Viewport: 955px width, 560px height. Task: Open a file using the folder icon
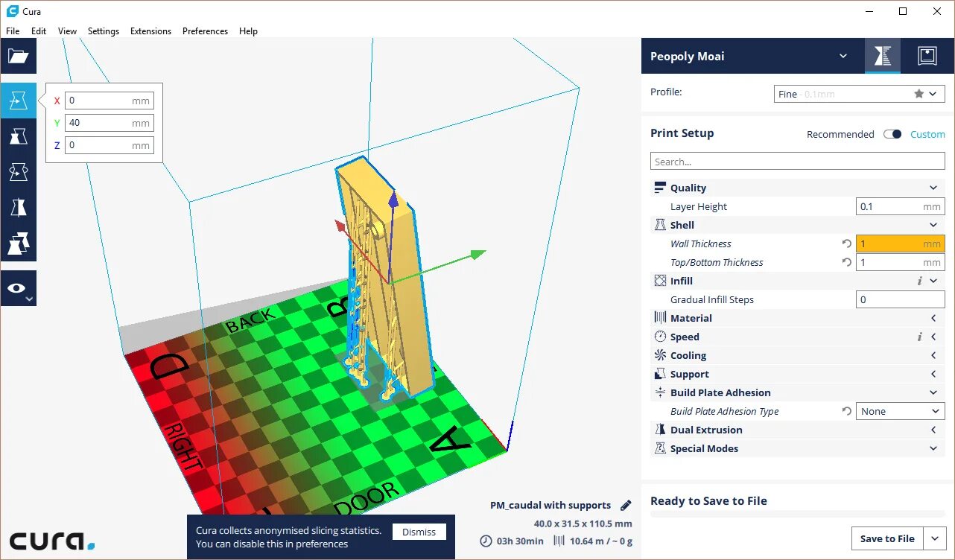(x=19, y=56)
